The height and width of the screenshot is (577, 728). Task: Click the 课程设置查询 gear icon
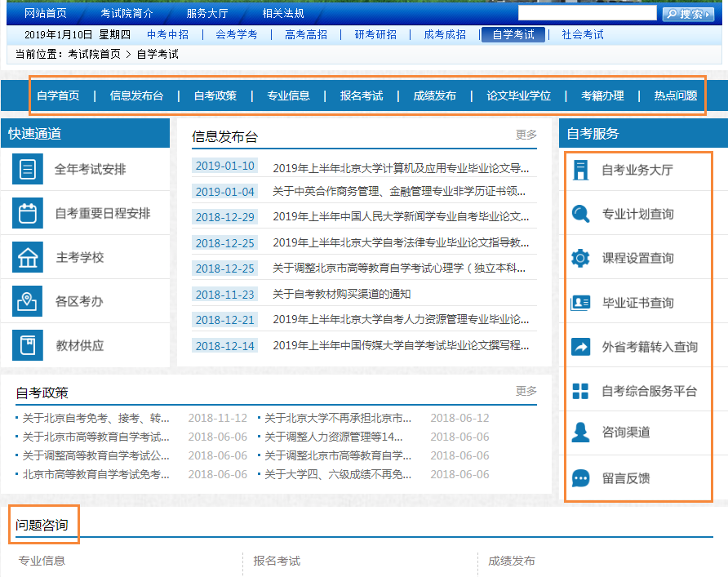(x=580, y=259)
